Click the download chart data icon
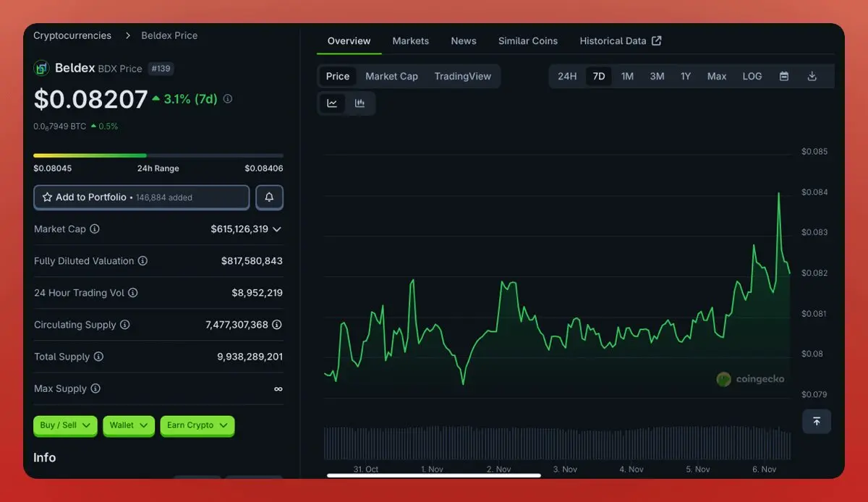868x502 pixels. point(812,76)
